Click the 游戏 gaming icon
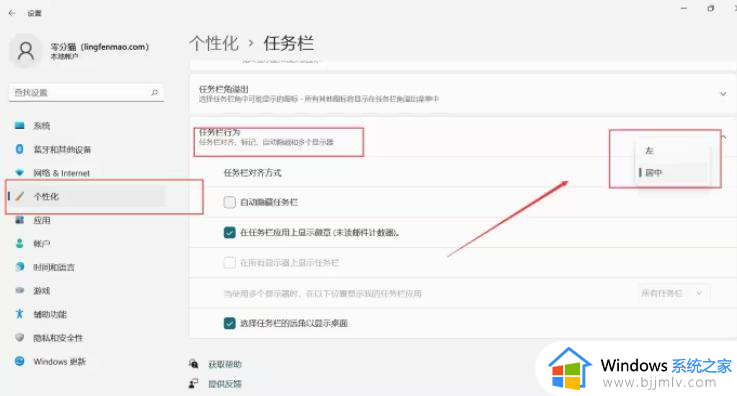The width and height of the screenshot is (737, 396). coord(19,290)
